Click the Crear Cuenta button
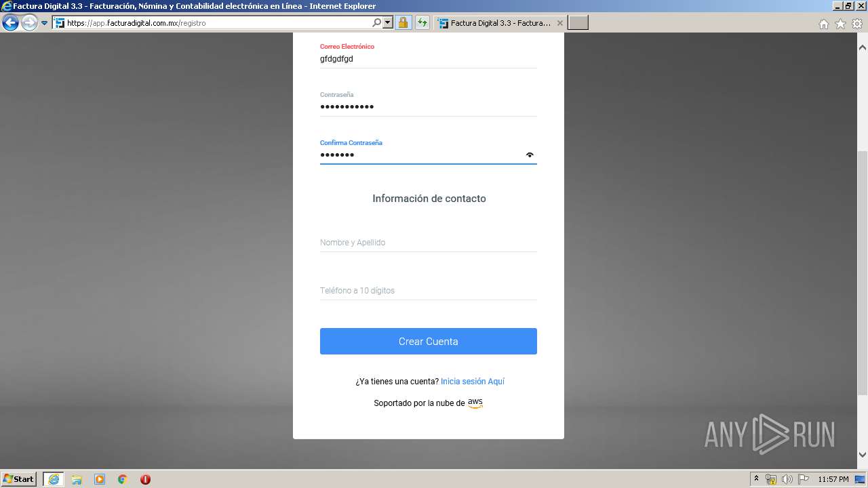Viewport: 868px width, 488px height. [x=429, y=342]
